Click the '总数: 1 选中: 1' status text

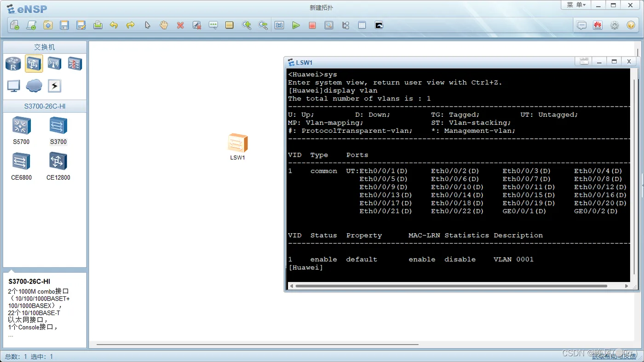coord(29,356)
